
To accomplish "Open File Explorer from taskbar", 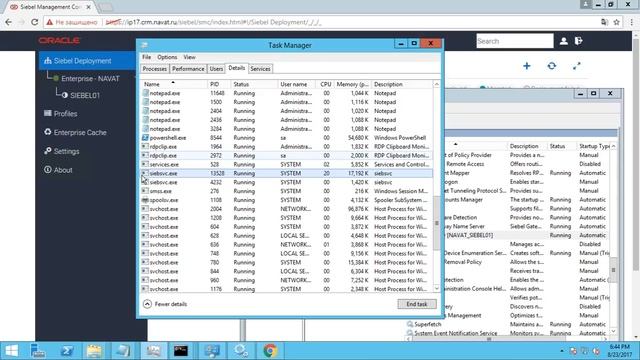I will tap(94, 351).
